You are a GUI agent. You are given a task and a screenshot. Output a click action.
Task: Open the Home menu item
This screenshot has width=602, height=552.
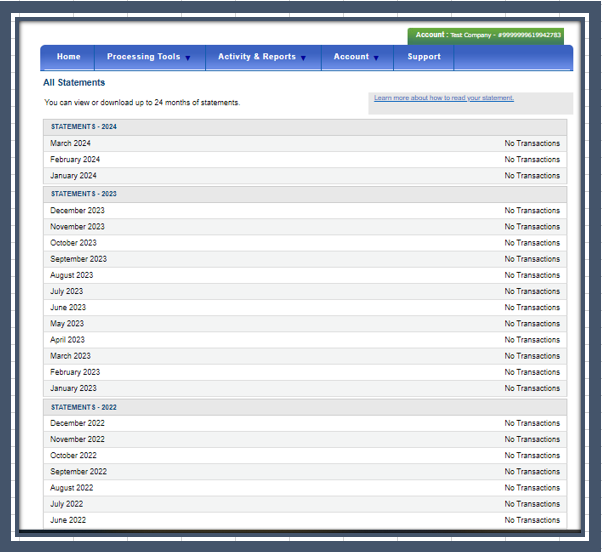[x=68, y=57]
